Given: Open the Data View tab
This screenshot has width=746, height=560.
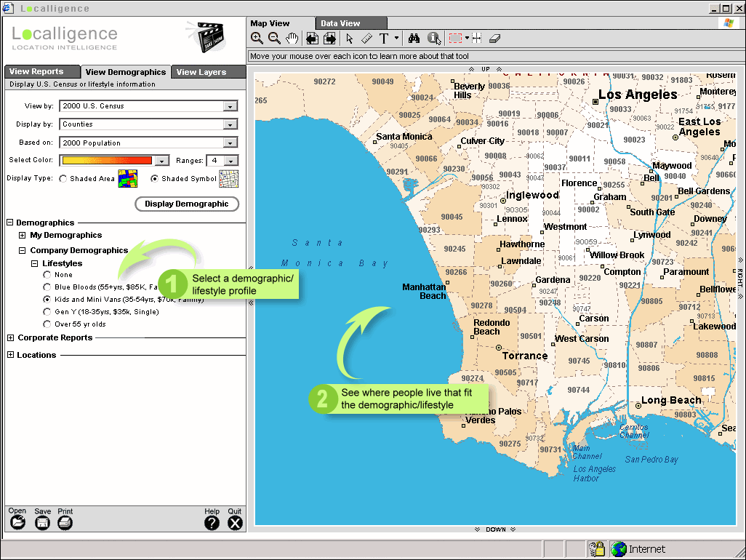Looking at the screenshot, I should click(x=351, y=23).
